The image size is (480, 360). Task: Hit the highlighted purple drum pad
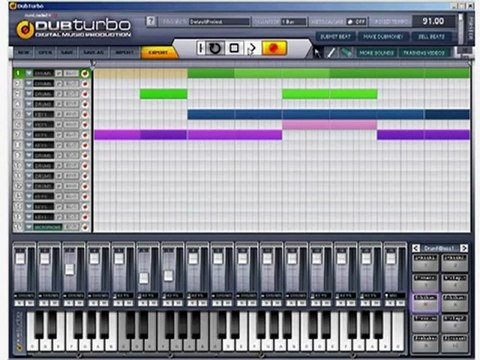pyautogui.click(x=425, y=303)
